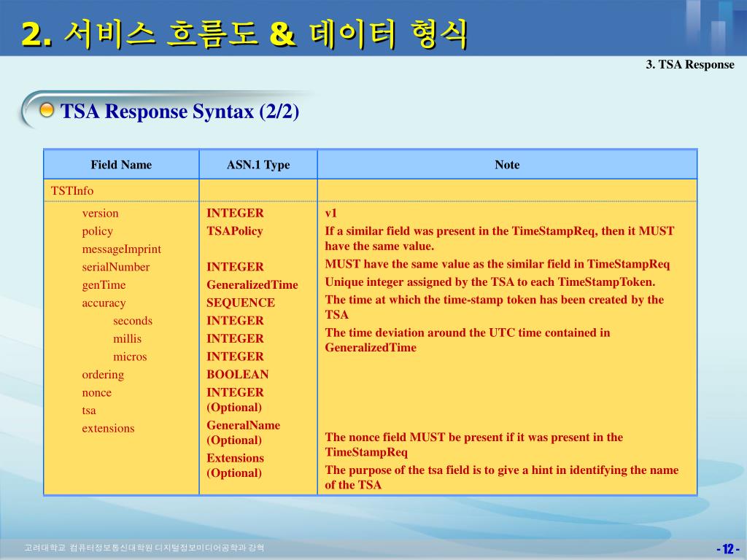Click the 'ASN.1 Type' column header

click(258, 165)
